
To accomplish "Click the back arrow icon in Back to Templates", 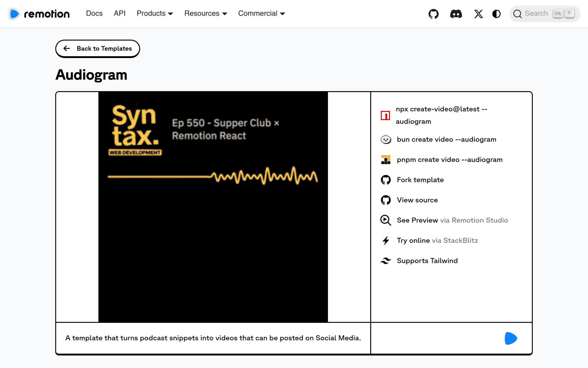I will click(67, 49).
